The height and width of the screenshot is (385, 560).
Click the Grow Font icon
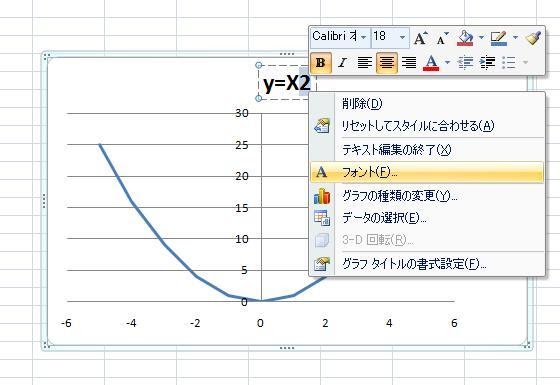pos(421,38)
